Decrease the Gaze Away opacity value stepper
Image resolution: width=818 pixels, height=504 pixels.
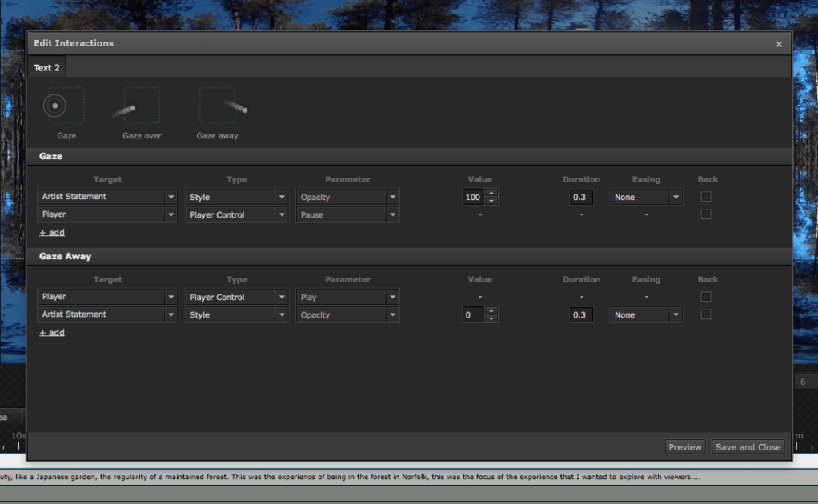pyautogui.click(x=492, y=319)
